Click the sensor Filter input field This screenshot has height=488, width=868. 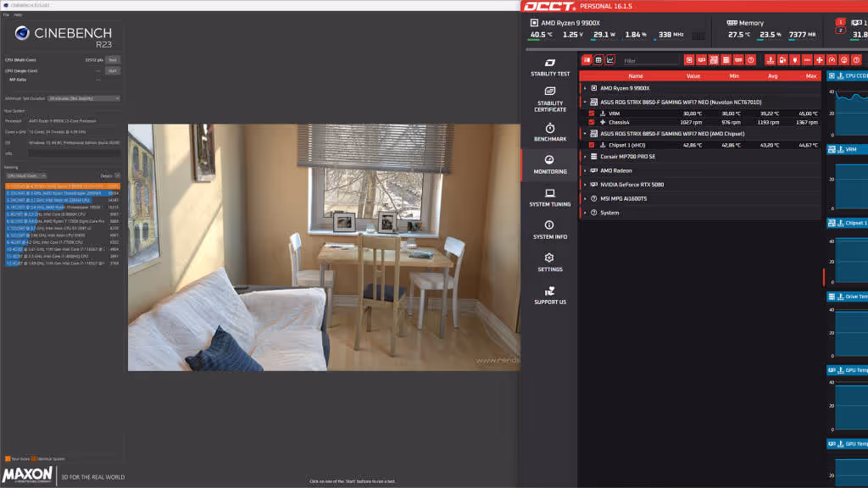click(648, 61)
